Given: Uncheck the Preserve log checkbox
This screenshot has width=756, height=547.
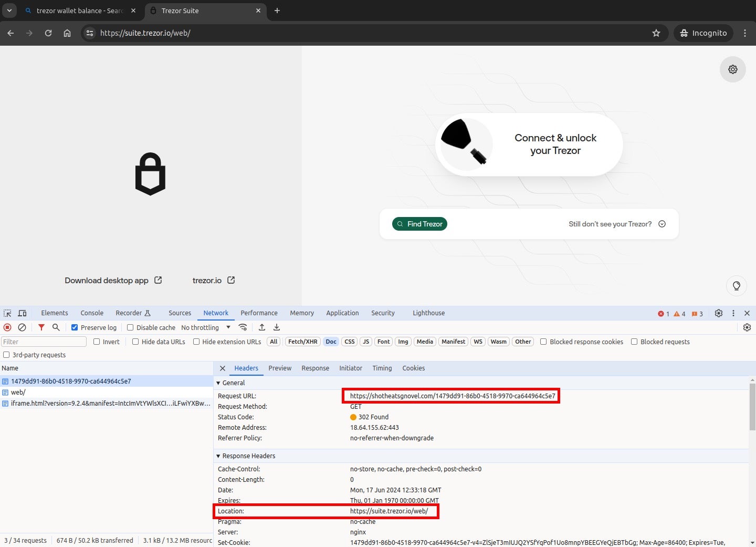Looking at the screenshot, I should point(75,327).
